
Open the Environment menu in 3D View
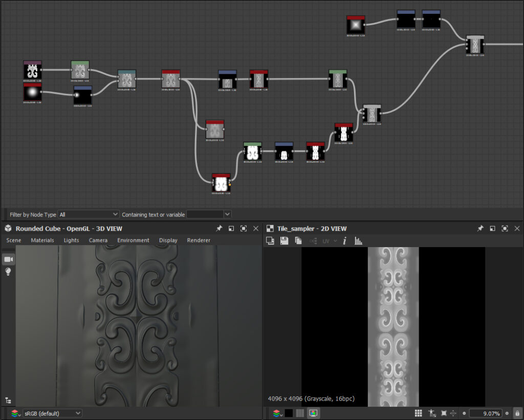[133, 240]
